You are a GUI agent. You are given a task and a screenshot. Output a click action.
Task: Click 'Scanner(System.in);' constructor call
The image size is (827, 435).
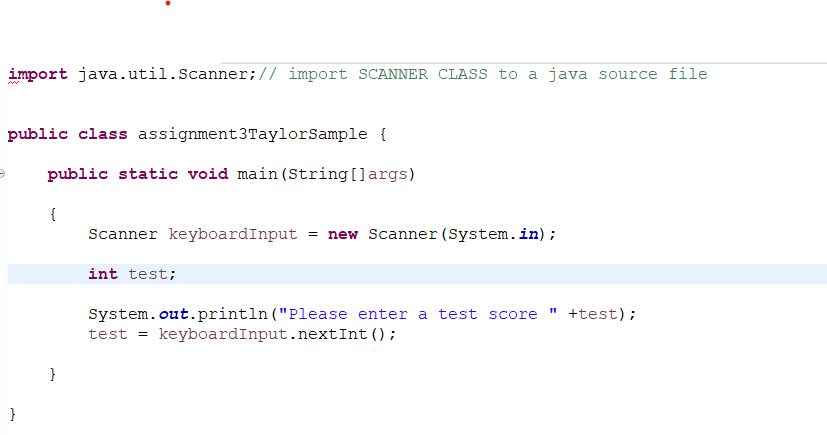point(463,234)
